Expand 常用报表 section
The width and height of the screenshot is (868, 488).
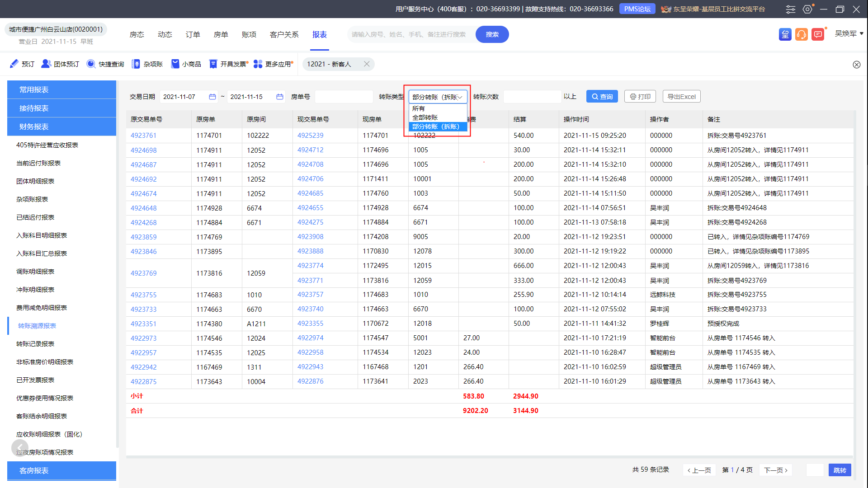tap(61, 89)
